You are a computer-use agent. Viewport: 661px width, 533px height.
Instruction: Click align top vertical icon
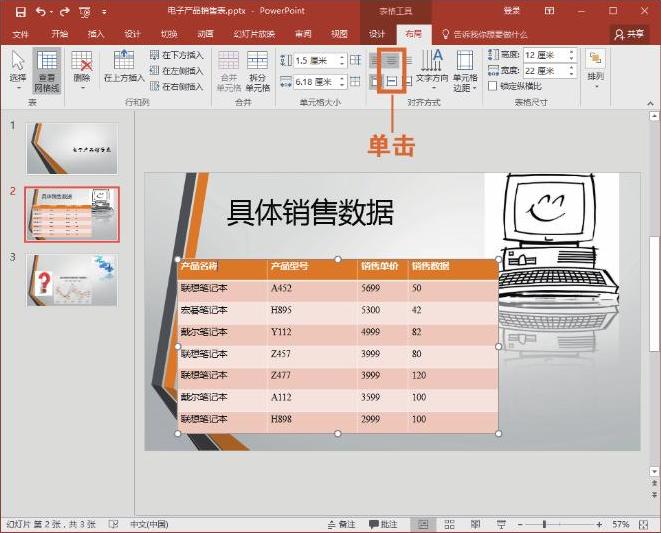tap(374, 81)
